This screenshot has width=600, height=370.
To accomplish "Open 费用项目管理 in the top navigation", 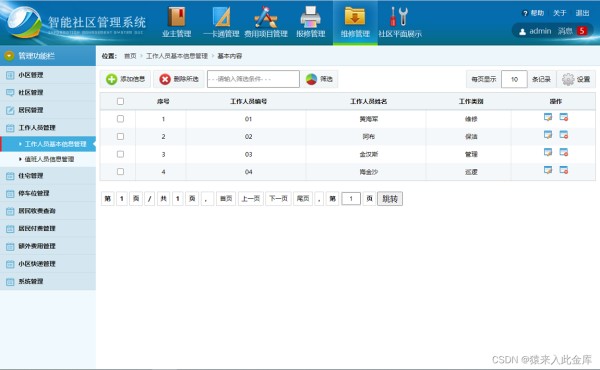I will 266,23.
